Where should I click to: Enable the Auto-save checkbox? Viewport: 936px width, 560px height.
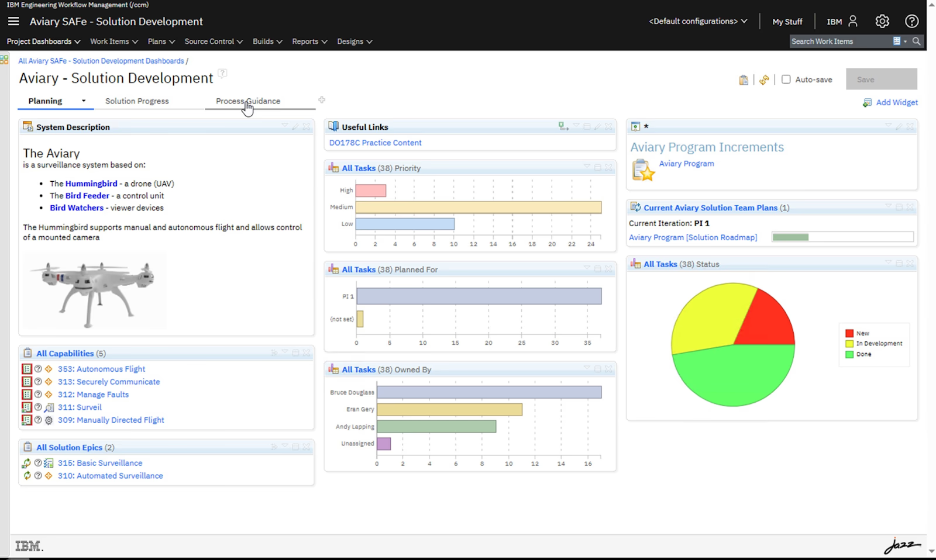[x=786, y=79]
